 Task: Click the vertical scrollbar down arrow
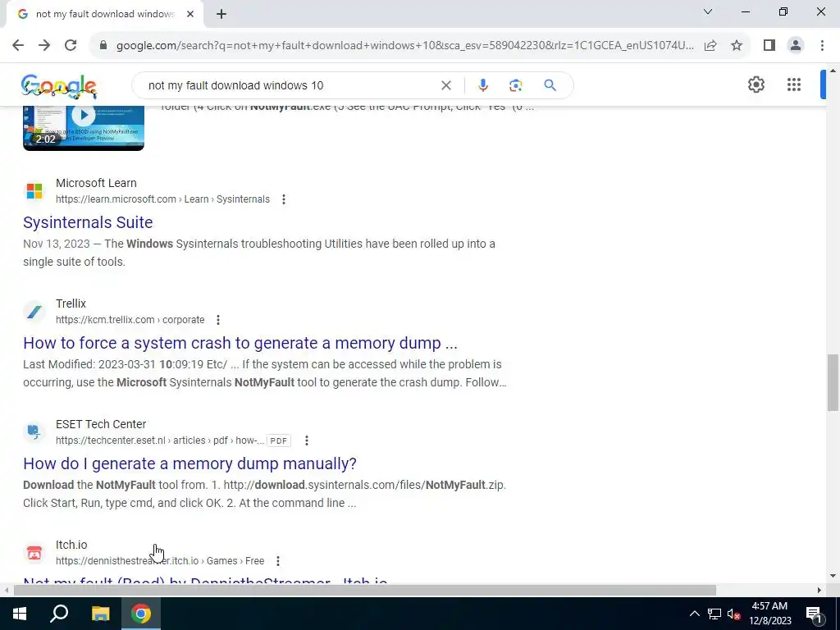[x=833, y=576]
